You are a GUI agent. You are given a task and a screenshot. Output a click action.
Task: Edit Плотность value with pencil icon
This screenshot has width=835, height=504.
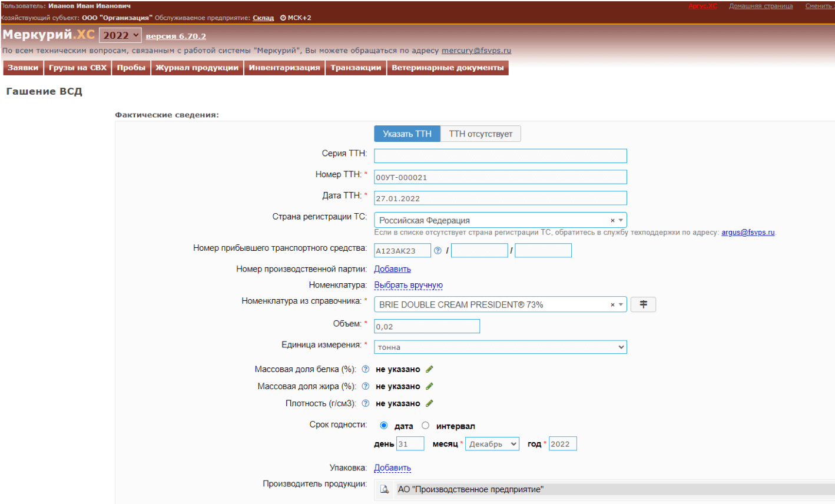(429, 403)
